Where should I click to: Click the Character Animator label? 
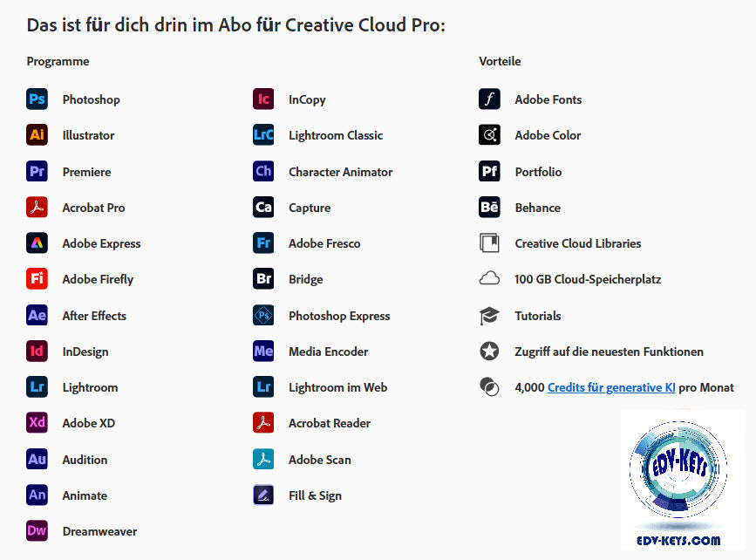tap(340, 172)
